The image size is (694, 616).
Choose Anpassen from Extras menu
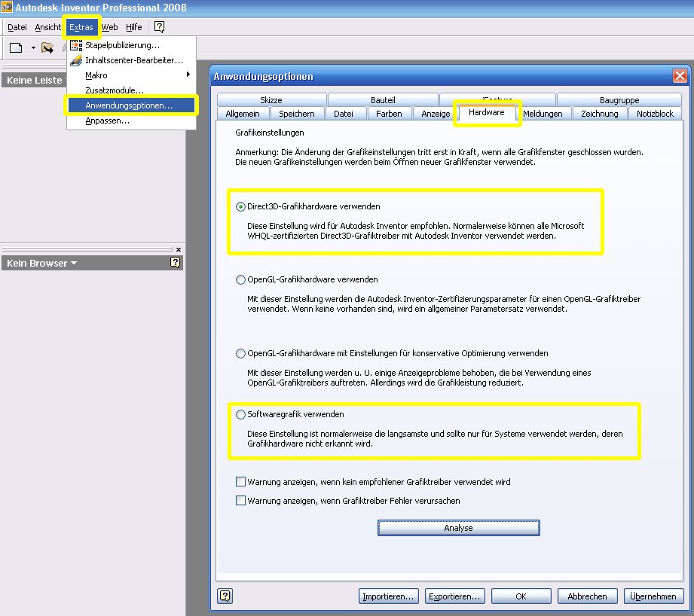[x=131, y=120]
